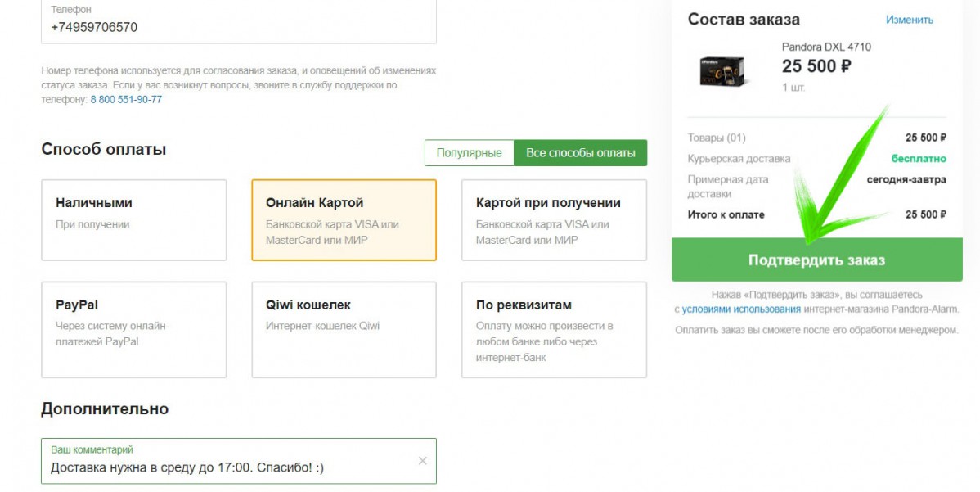
Task: Select the Наличными payment option
Action: 134,220
